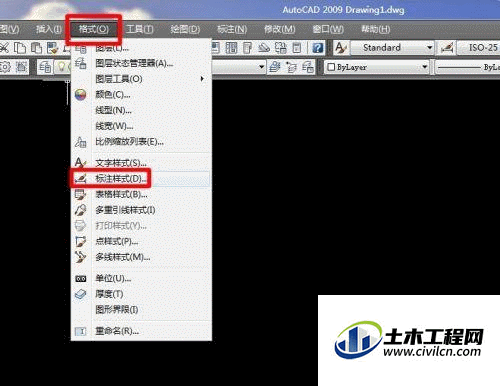Image resolution: width=500 pixels, height=386 pixels.
Task: Choose 表格样式(B)... menu entry
Action: tap(141, 194)
